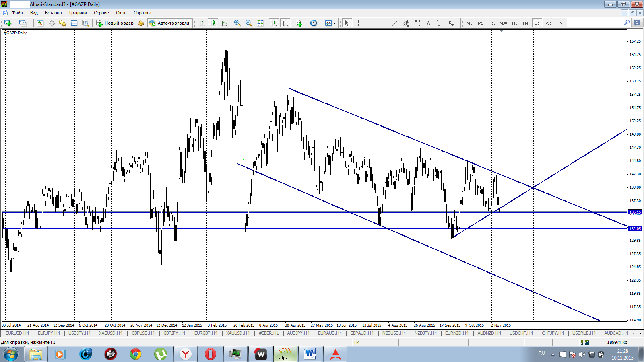
Task: Switch the chart to candlesticks
Action: click(x=213, y=23)
